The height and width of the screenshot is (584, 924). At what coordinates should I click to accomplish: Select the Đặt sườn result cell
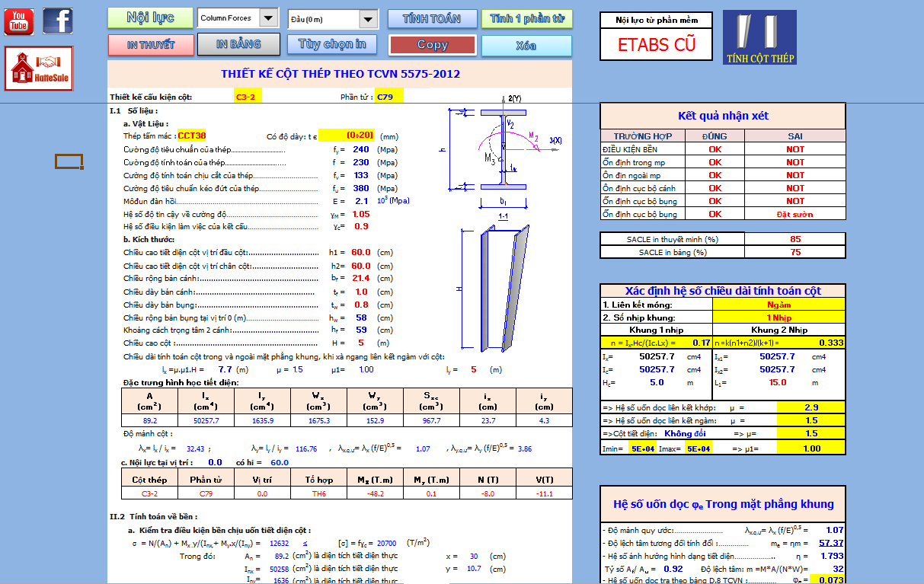[795, 214]
